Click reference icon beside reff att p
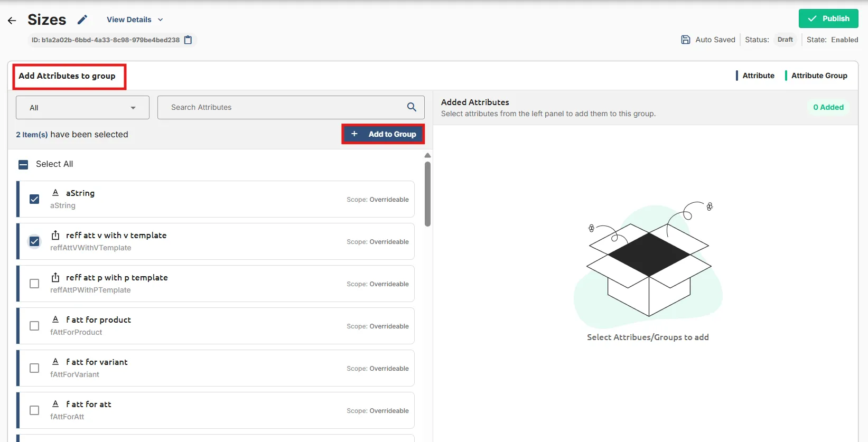The width and height of the screenshot is (868, 442). [55, 277]
